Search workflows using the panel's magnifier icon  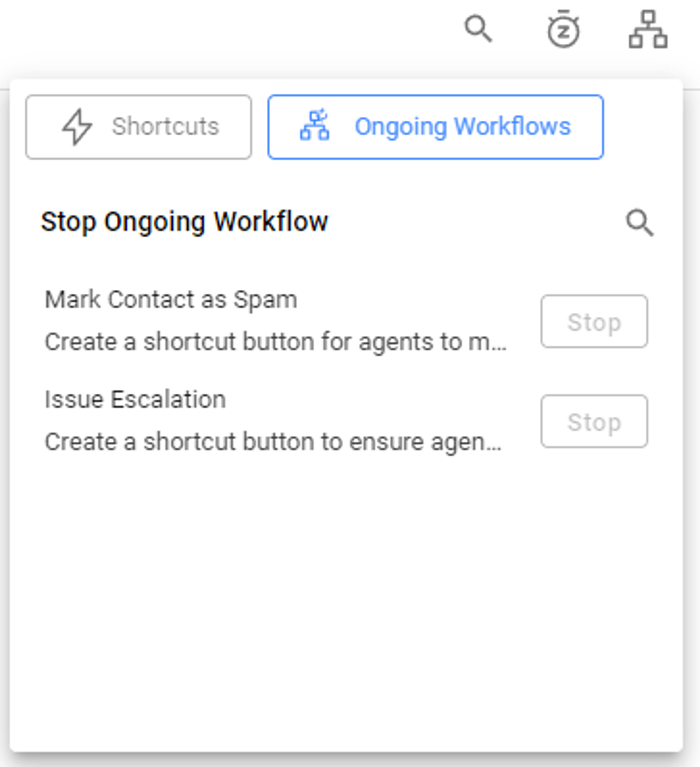tap(639, 223)
